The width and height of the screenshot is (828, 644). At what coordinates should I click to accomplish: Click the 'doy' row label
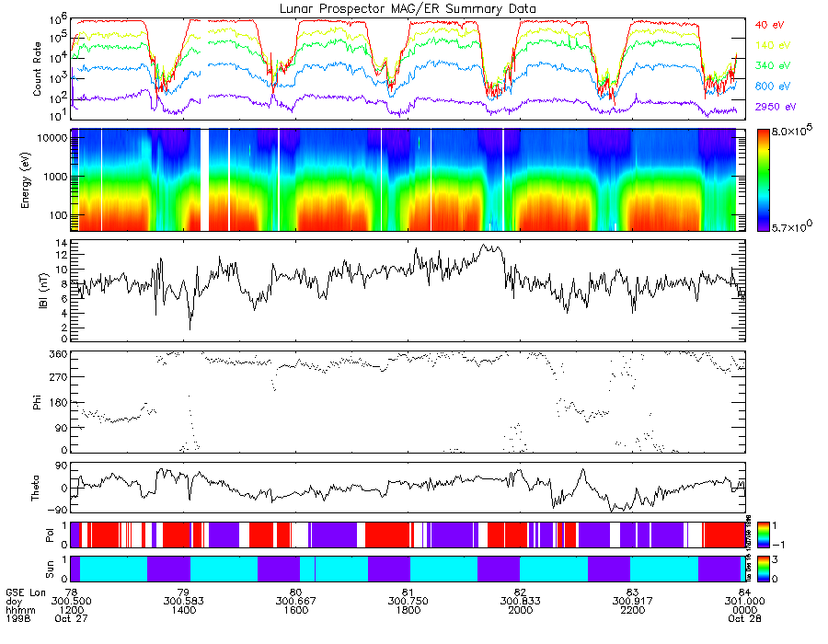(x=14, y=602)
